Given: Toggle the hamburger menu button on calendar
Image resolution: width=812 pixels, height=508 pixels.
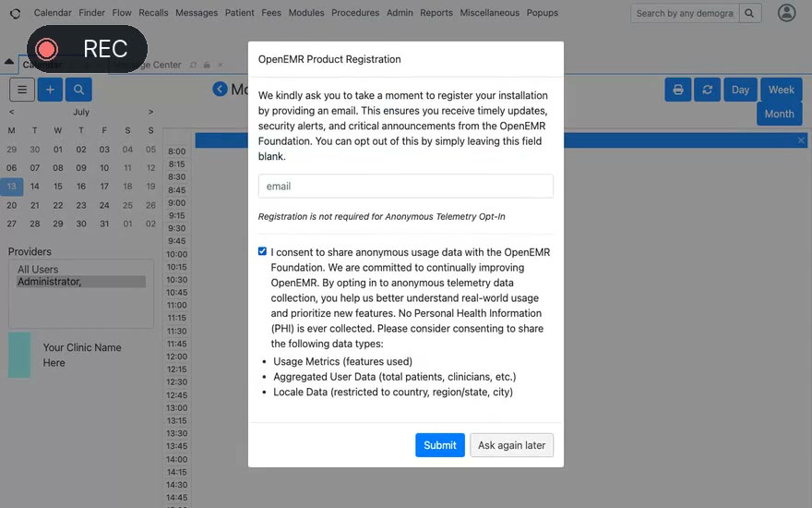Looking at the screenshot, I should (x=22, y=90).
